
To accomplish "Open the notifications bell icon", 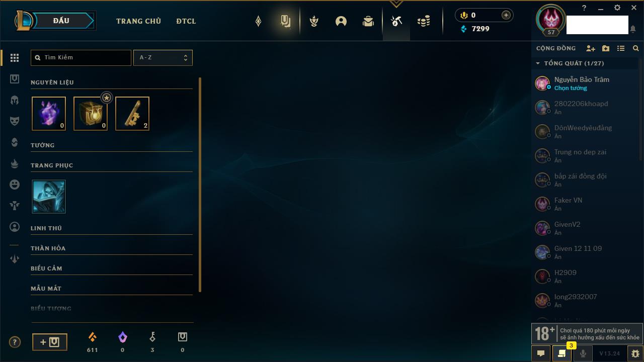I will pos(633,30).
